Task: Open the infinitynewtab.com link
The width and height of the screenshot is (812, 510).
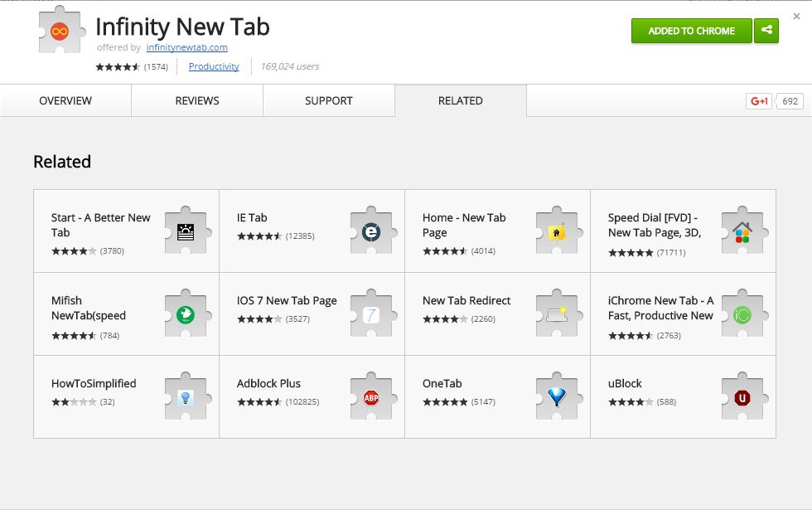Action: [187, 47]
